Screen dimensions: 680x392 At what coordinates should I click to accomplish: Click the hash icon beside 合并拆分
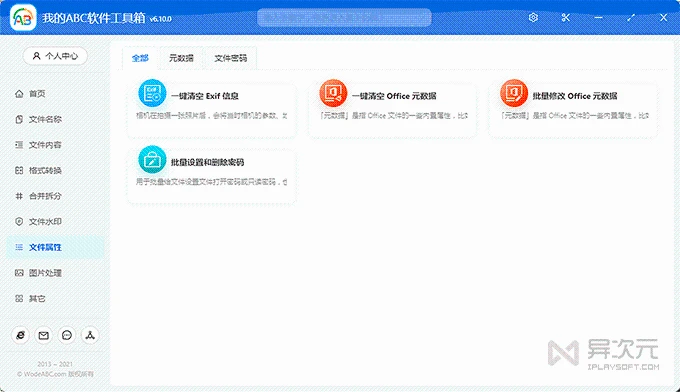click(x=19, y=196)
